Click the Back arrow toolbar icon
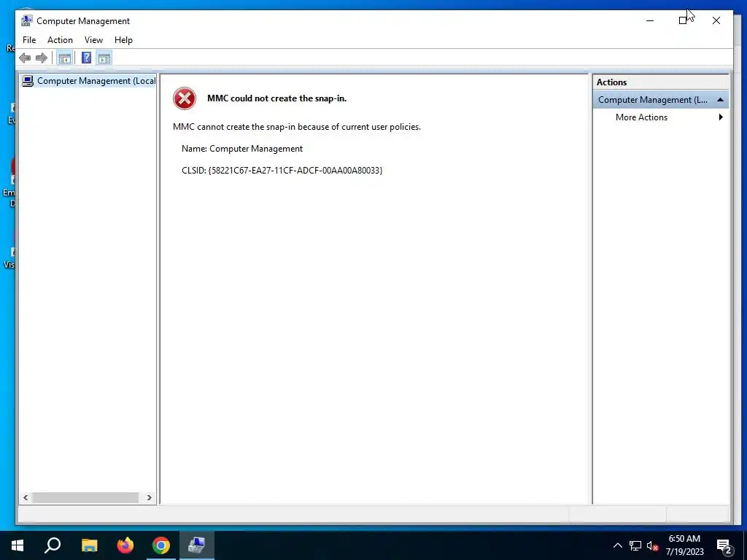Image resolution: width=747 pixels, height=560 pixels. [x=25, y=58]
